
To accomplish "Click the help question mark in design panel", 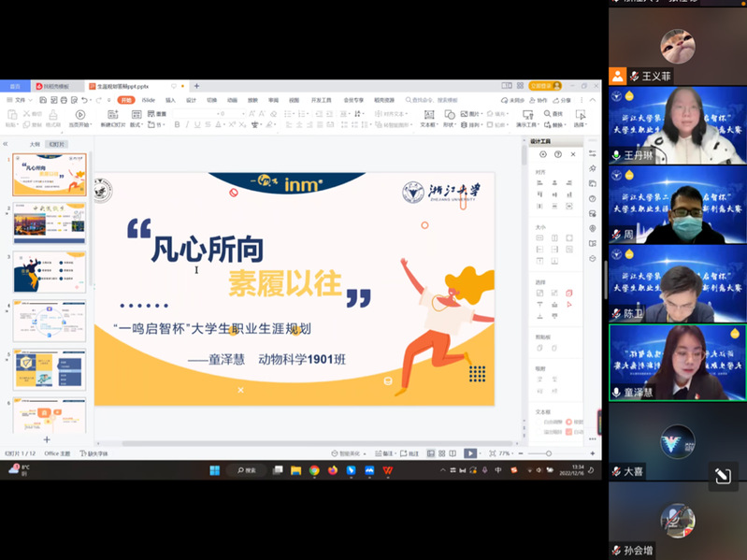I will click(558, 154).
